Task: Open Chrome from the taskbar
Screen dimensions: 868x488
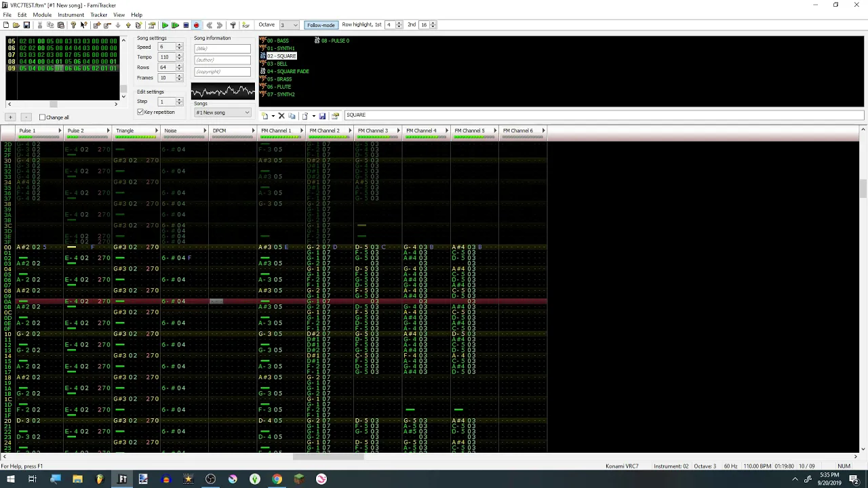Action: 277,479
